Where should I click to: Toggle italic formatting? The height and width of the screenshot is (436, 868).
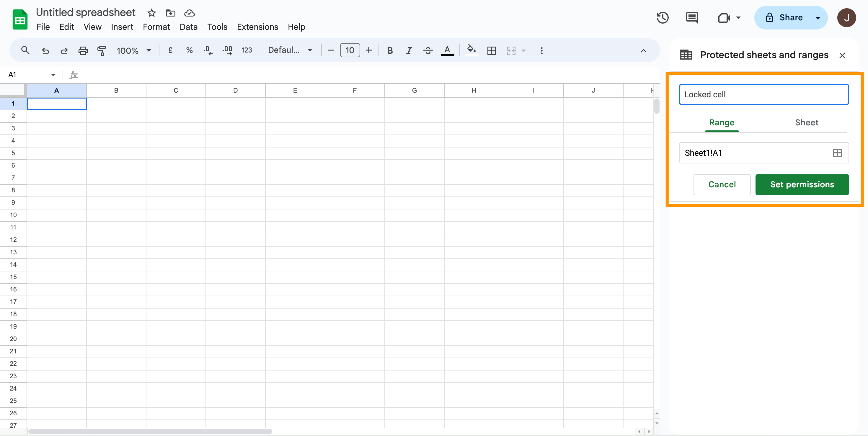(x=409, y=50)
